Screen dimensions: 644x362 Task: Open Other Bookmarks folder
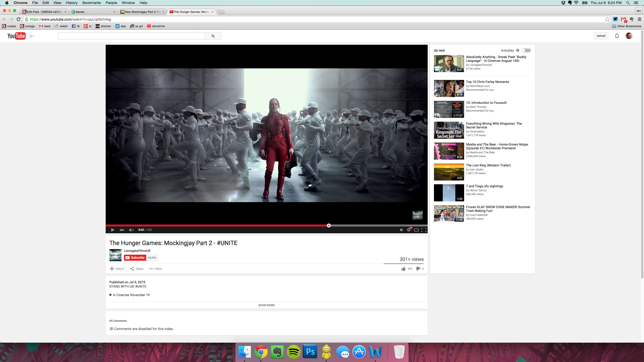tap(627, 26)
